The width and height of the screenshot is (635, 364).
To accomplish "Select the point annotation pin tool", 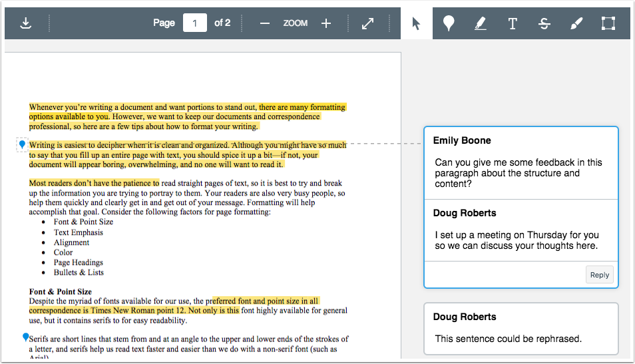I will point(449,23).
